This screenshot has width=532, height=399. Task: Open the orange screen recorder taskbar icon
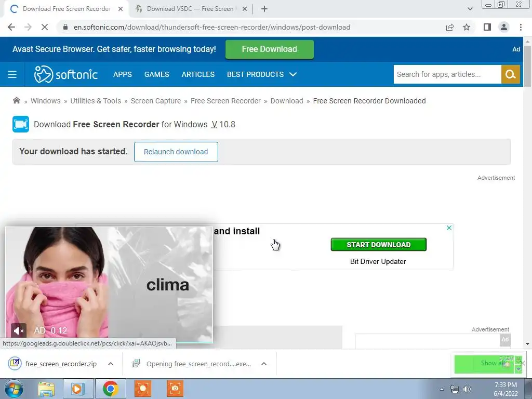point(143,389)
